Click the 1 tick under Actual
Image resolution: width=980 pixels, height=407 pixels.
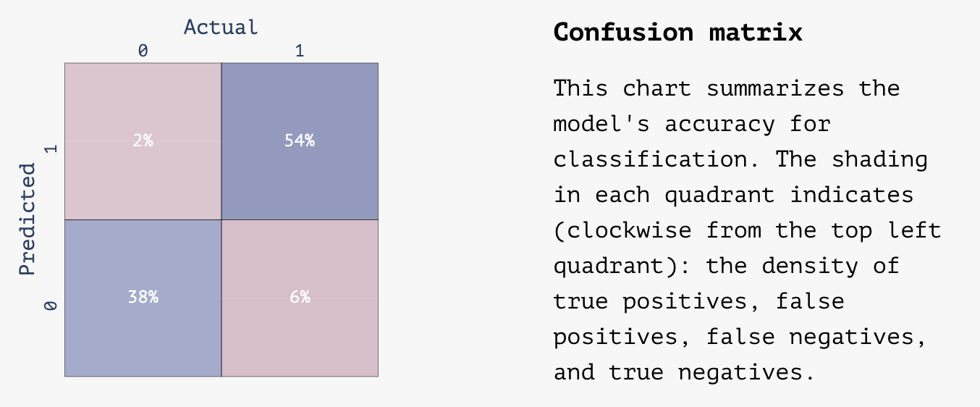(300, 51)
